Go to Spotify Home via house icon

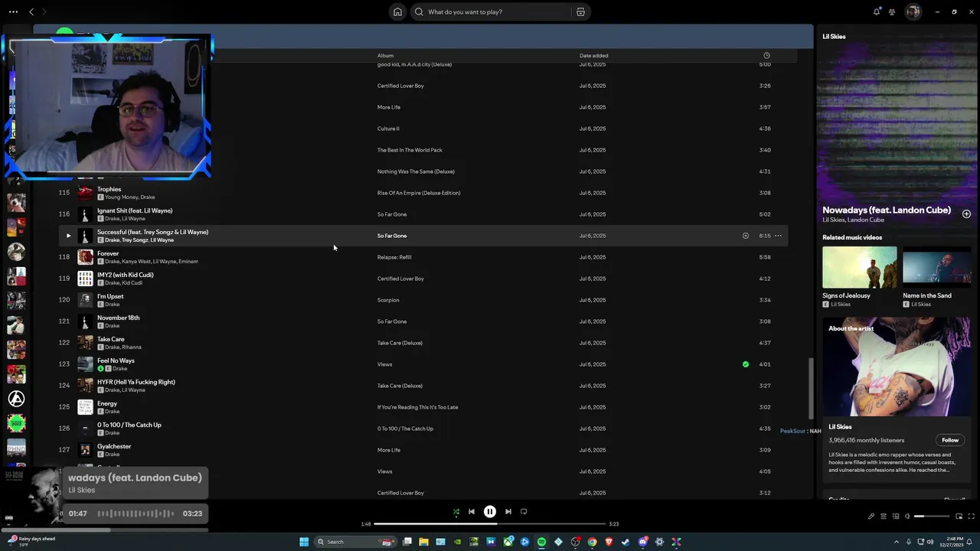coord(397,11)
